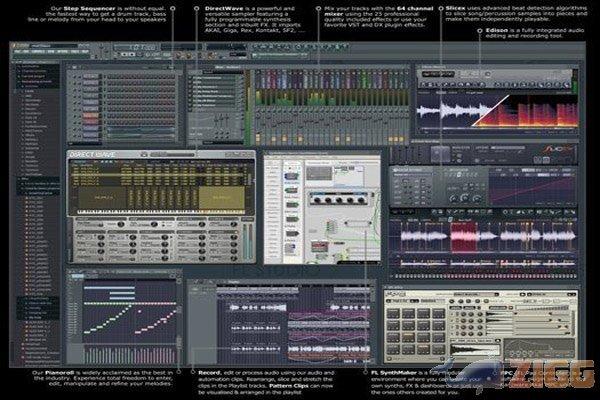The height and width of the screenshot is (400, 600).
Task: Click the sample waveform preview in FPC
Action: [474, 349]
